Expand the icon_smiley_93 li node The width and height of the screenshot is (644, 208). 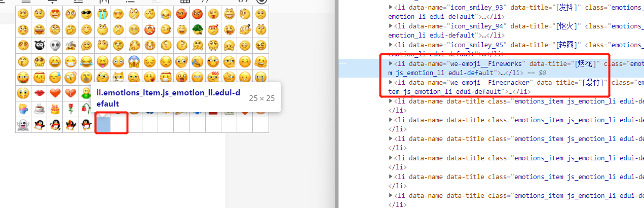[x=391, y=7]
